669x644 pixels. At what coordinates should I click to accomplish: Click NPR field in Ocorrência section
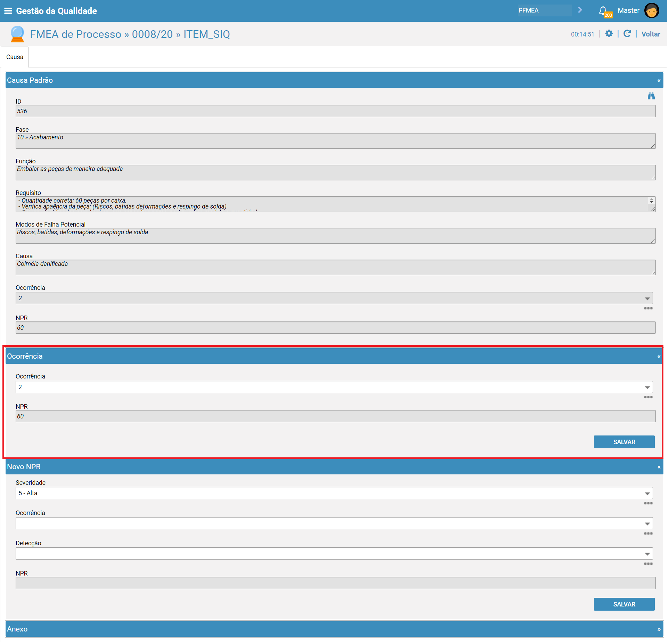tap(336, 417)
